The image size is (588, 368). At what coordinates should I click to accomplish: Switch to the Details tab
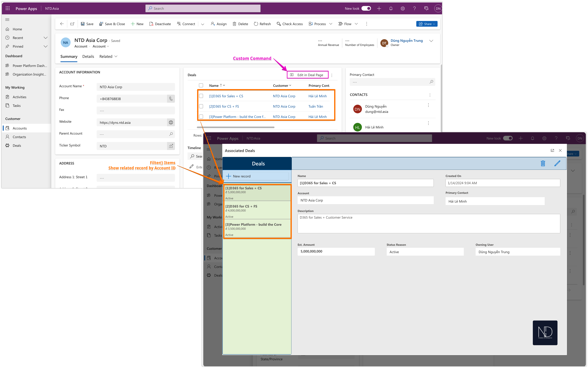[88, 56]
